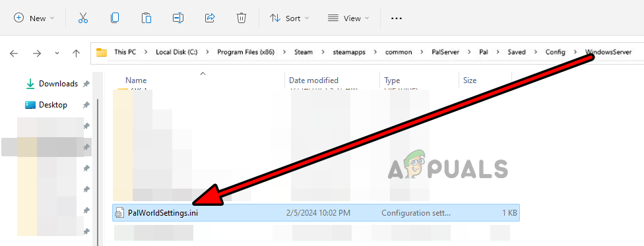Jump to Program Files (x86) breadcrumb
This screenshot has height=246, width=644.
pyautogui.click(x=246, y=52)
